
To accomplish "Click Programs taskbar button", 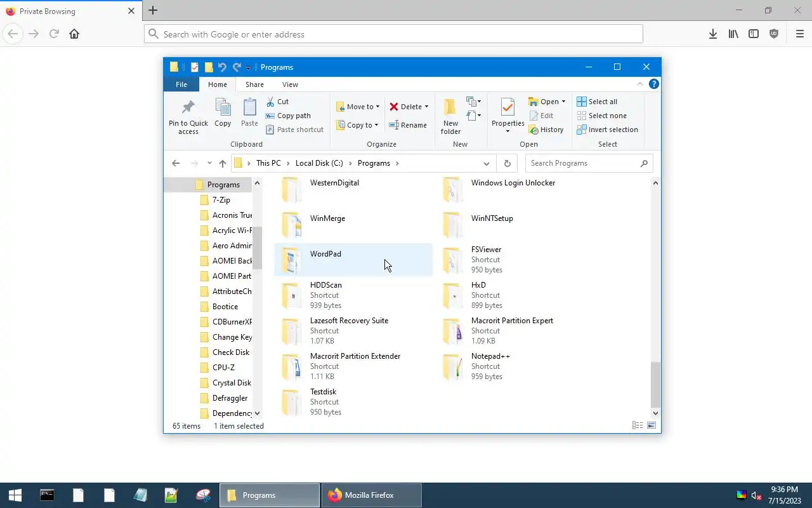I will click(x=270, y=495).
